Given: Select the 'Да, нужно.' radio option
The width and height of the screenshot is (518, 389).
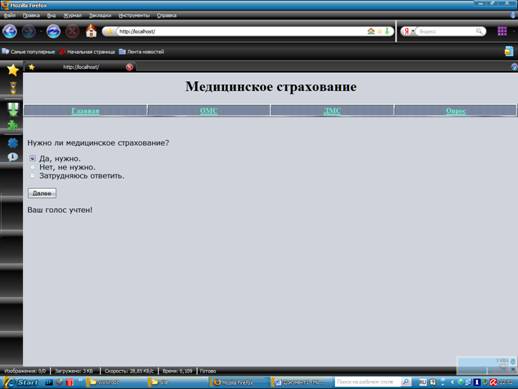Looking at the screenshot, I should [x=32, y=158].
